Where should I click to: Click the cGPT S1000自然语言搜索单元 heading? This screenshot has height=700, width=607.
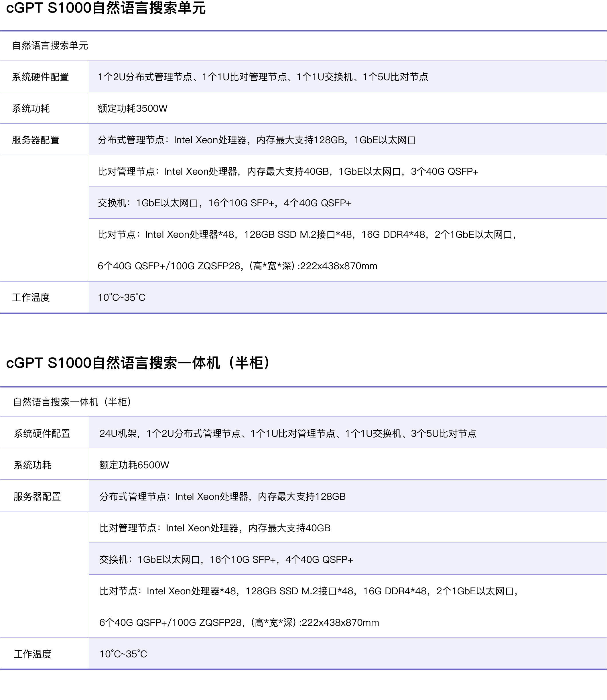point(106,8)
